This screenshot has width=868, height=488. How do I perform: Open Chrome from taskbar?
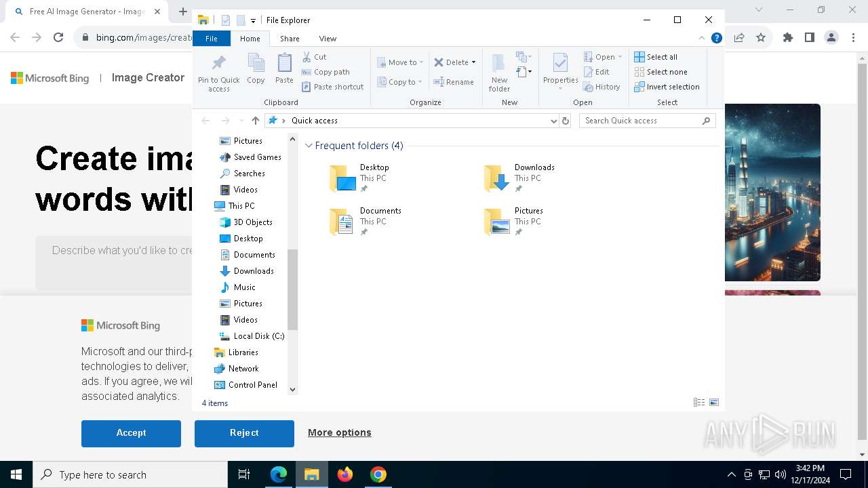coord(378,474)
